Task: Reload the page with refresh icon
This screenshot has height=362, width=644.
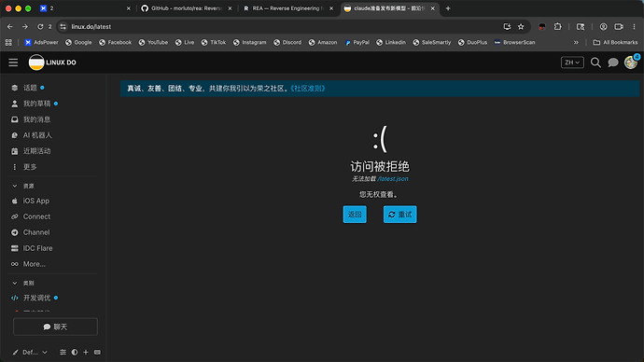Action: (x=40, y=27)
